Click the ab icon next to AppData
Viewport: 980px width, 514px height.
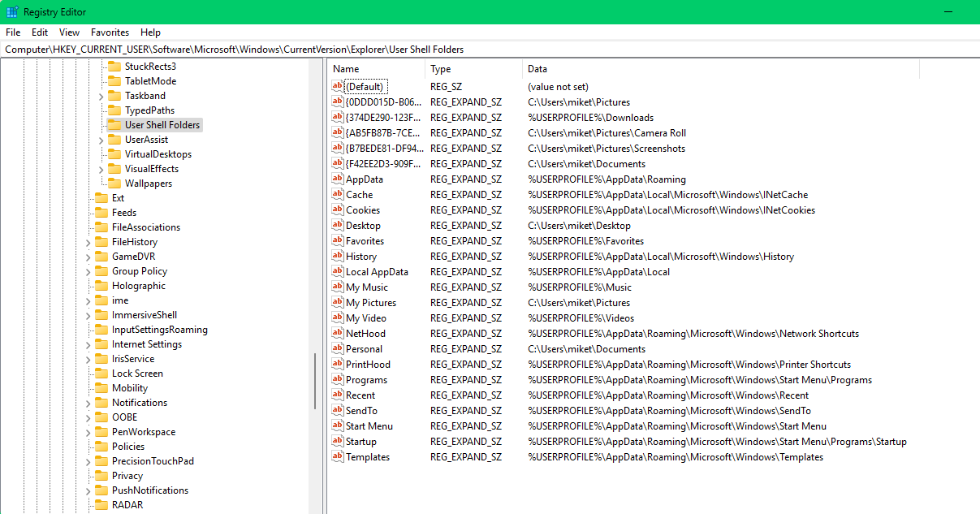coord(339,179)
